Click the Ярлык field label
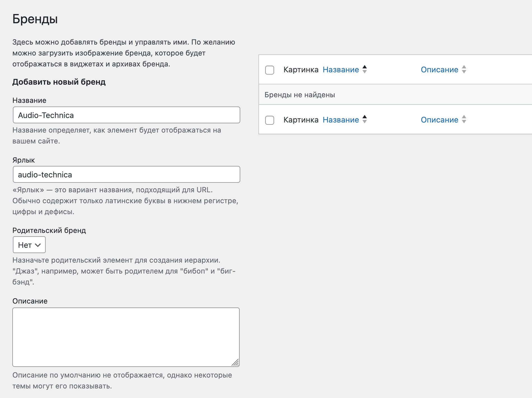The height and width of the screenshot is (398, 532). click(24, 160)
